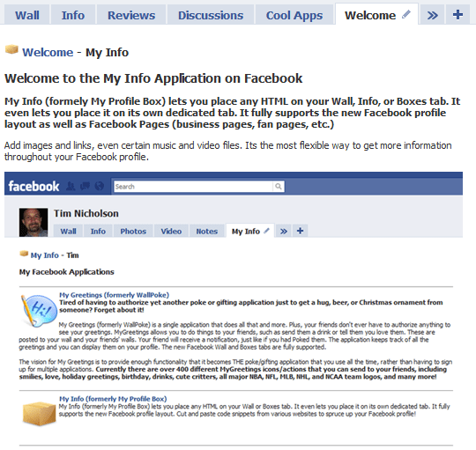Switch to the Reviews tab

pyautogui.click(x=131, y=15)
